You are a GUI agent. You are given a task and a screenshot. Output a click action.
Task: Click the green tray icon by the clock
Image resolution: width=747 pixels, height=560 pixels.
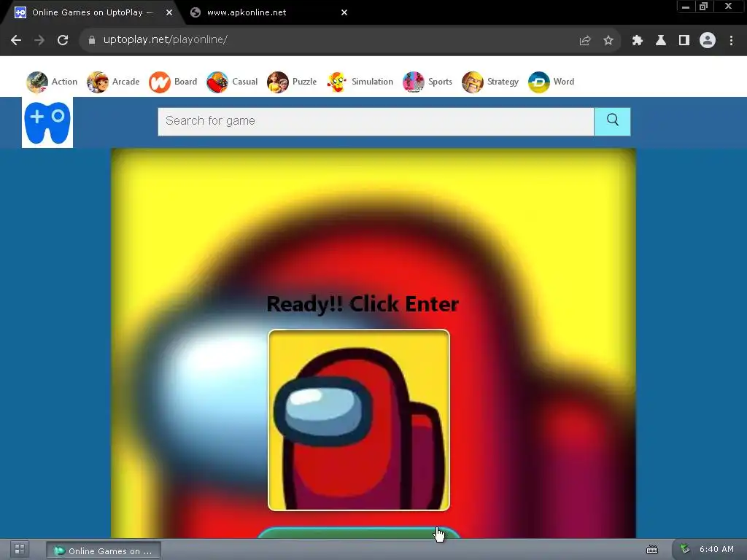pos(684,549)
